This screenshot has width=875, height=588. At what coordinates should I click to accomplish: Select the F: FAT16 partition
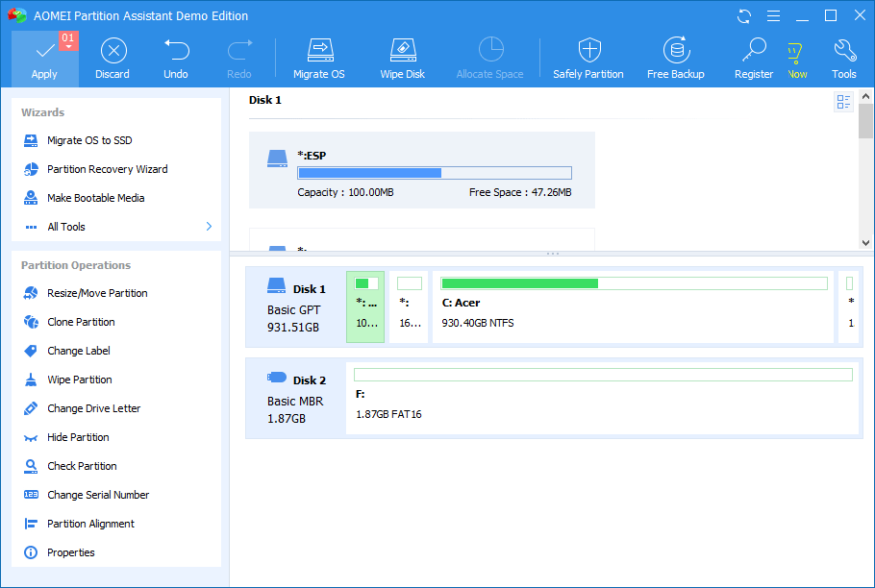(602, 398)
